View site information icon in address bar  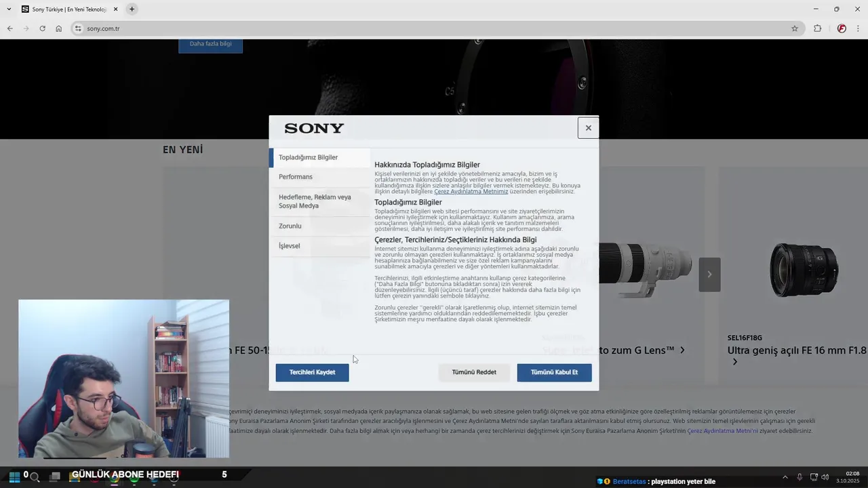78,28
